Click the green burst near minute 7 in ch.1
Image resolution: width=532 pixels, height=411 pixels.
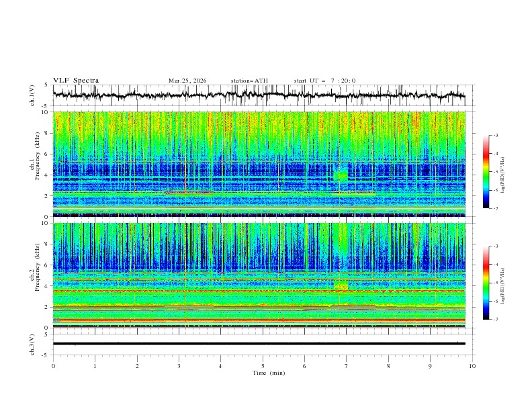[x=341, y=173]
